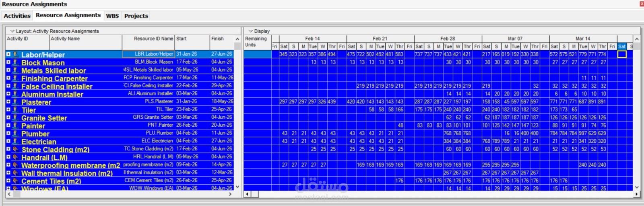The width and height of the screenshot is (644, 206).
Task: Select the Mar 07 week header
Action: pyautogui.click(x=515, y=39)
